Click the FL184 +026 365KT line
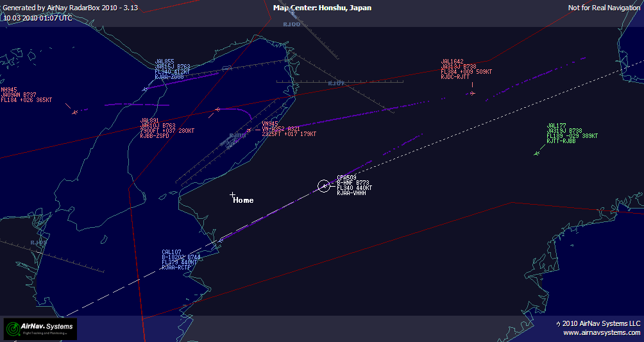The image size is (644, 342). coord(26,100)
